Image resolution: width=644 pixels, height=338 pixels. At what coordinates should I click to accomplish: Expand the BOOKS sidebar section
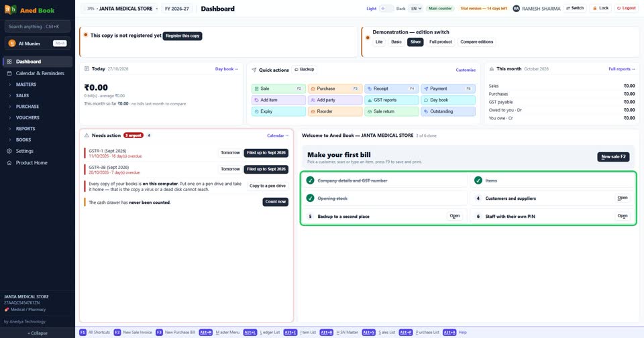pos(23,139)
